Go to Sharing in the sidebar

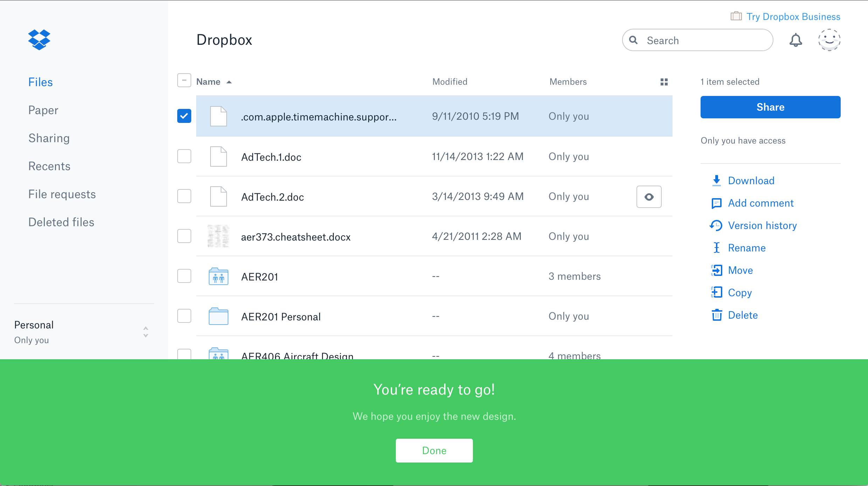pos(49,138)
